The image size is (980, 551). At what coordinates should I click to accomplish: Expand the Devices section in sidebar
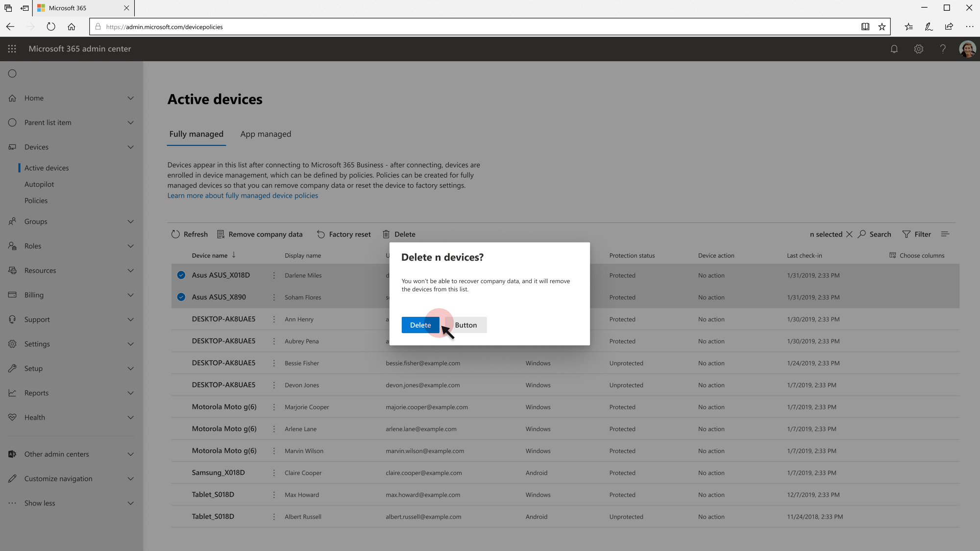click(x=130, y=147)
